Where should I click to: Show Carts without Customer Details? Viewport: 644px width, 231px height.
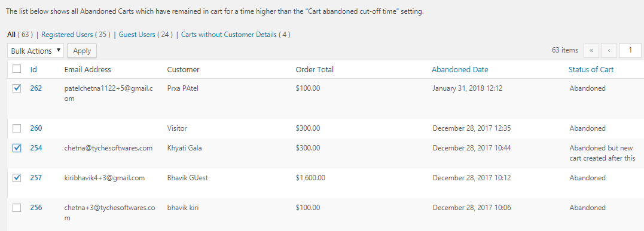229,35
